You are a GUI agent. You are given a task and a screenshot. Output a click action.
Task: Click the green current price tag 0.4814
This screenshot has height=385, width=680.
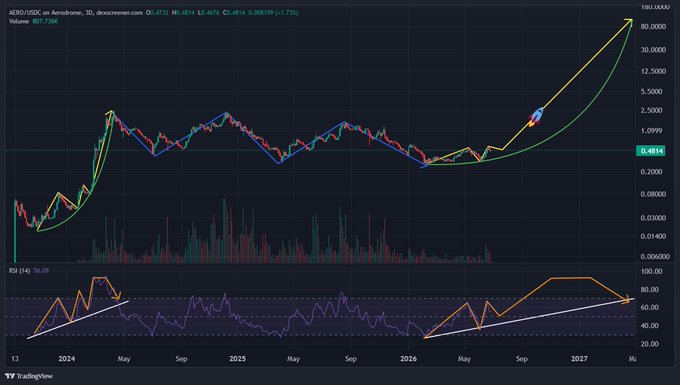651,151
